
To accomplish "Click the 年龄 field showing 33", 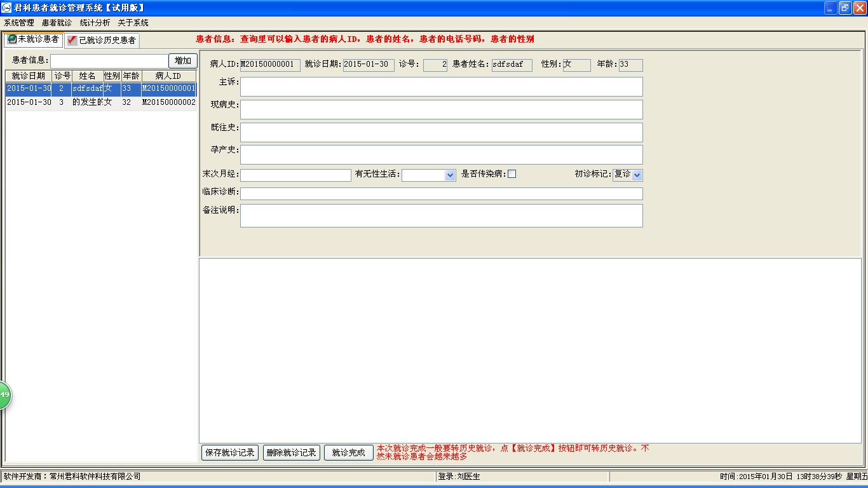I will point(630,65).
